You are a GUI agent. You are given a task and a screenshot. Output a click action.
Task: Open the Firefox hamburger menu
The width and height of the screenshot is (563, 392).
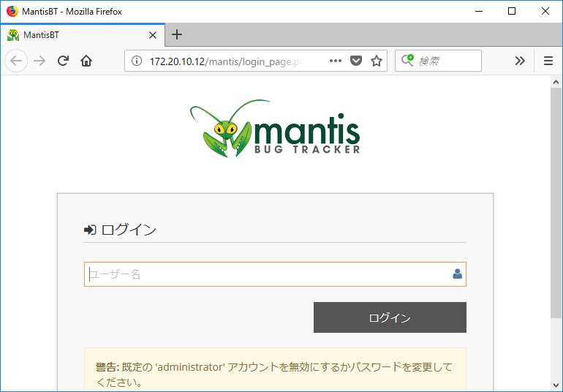pos(548,61)
